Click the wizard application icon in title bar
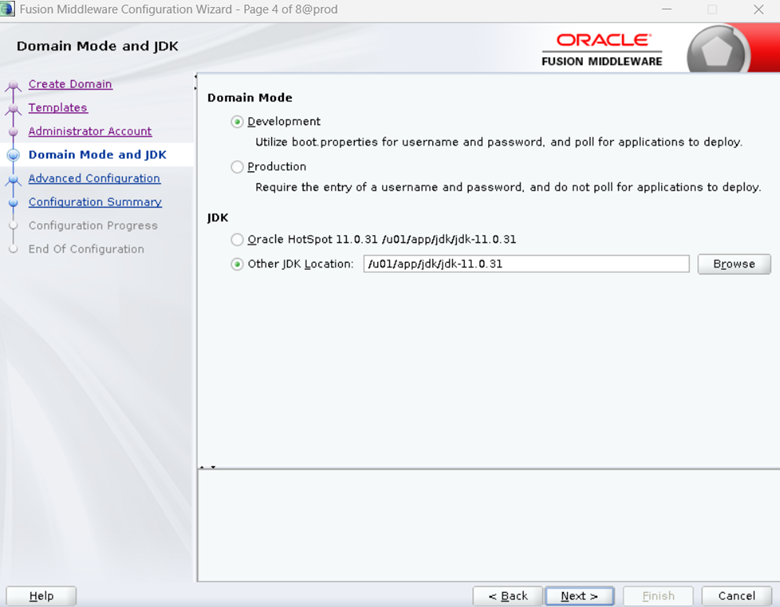 pos(7,9)
